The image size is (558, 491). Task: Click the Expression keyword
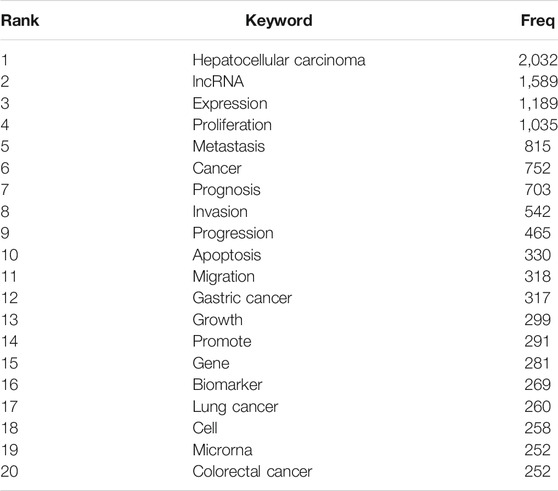click(230, 104)
